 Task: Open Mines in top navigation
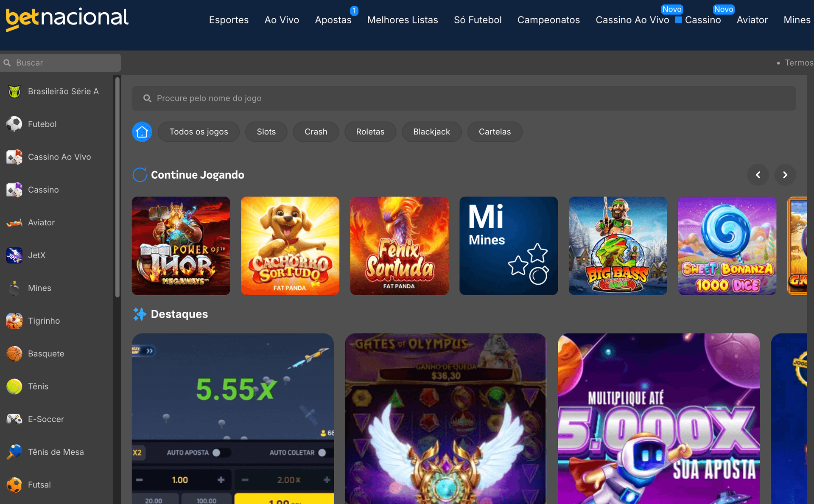click(797, 20)
